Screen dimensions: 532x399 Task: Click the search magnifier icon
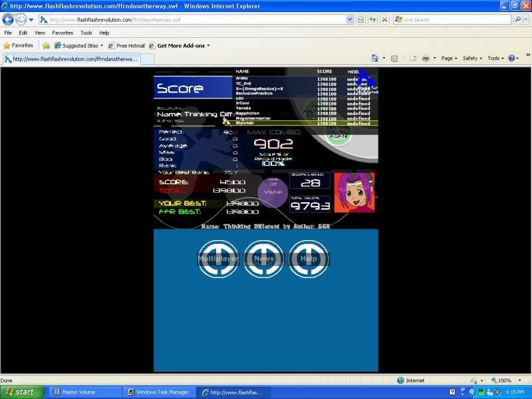(517, 20)
